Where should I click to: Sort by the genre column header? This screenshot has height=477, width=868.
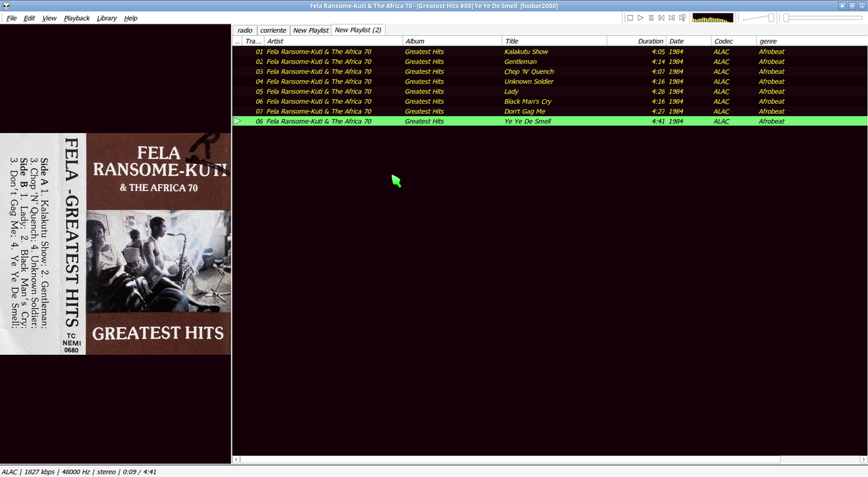tap(812, 41)
